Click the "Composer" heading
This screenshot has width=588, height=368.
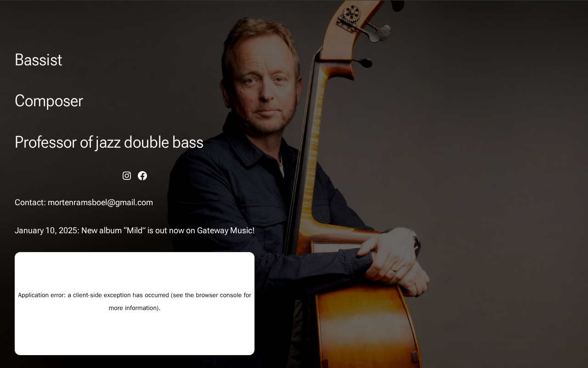click(x=49, y=101)
